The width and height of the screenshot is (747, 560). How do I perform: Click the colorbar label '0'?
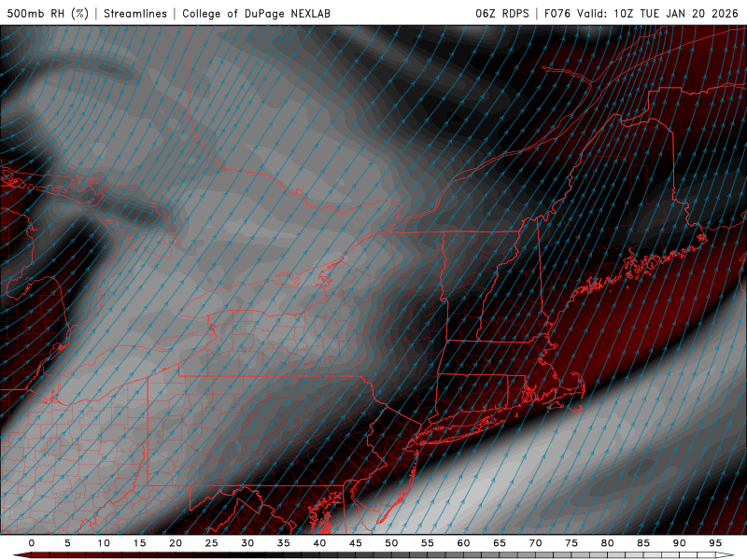pyautogui.click(x=32, y=543)
